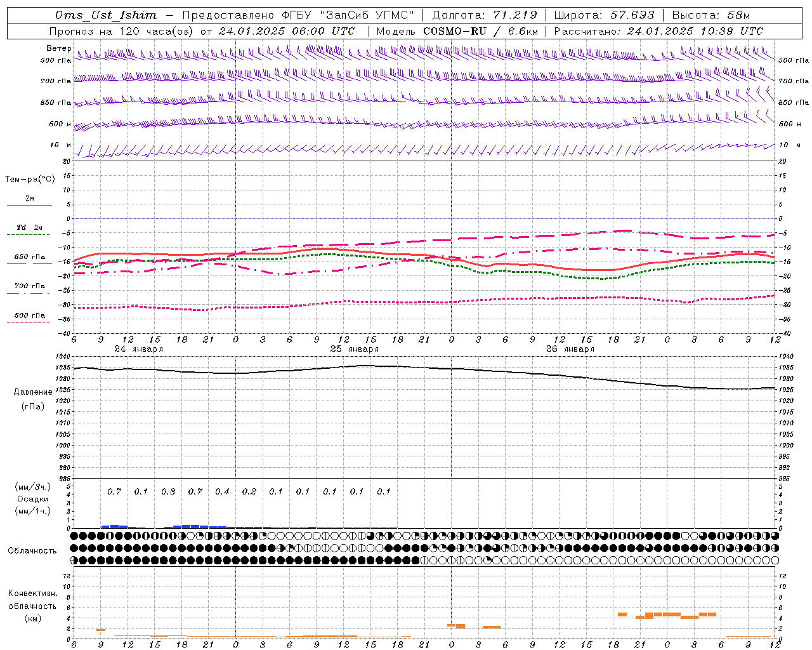Click the Td 2м legend label

[29, 227]
